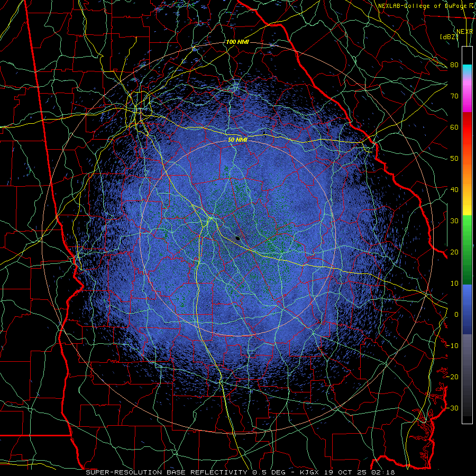Click the 100 NMI range ring label
Screen dimensions: 476x476
[x=237, y=42]
